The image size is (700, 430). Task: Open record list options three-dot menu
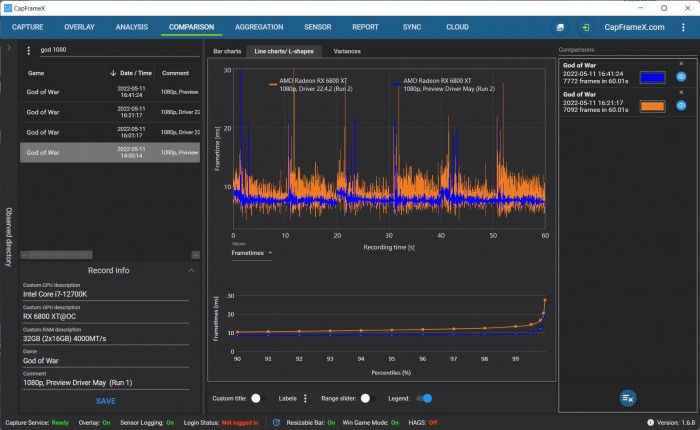coord(28,50)
